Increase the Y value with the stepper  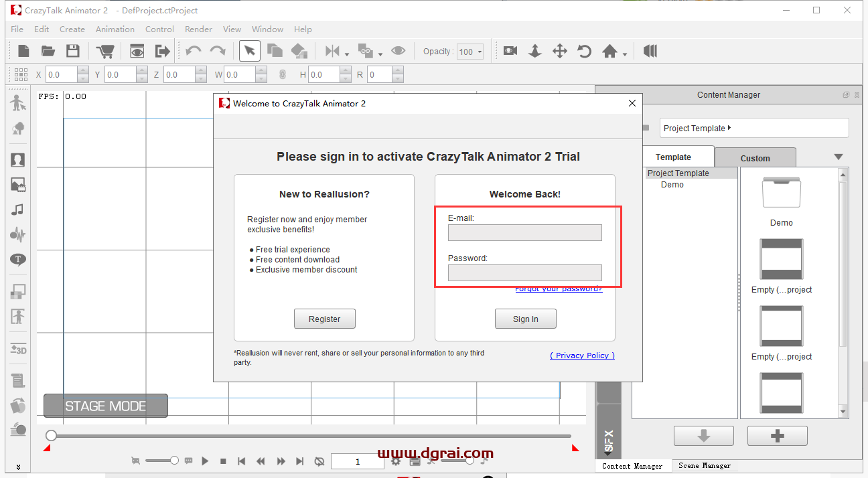142,71
